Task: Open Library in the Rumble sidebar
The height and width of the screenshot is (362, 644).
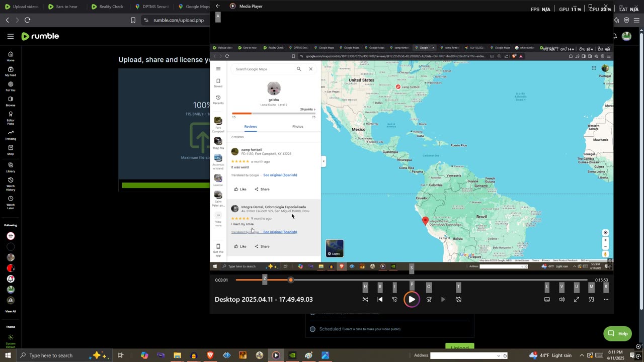Action: [11, 167]
